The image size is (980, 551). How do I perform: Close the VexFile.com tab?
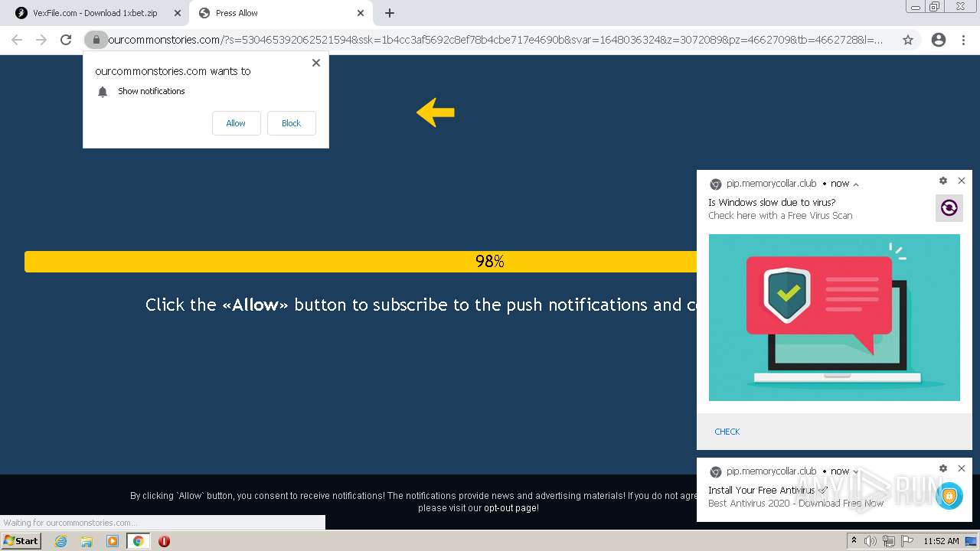click(177, 13)
